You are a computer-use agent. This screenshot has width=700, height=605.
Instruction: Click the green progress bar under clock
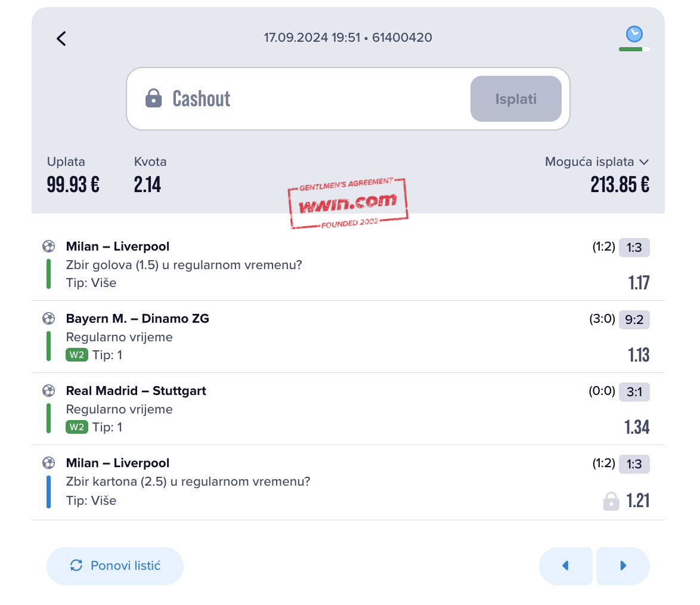631,49
